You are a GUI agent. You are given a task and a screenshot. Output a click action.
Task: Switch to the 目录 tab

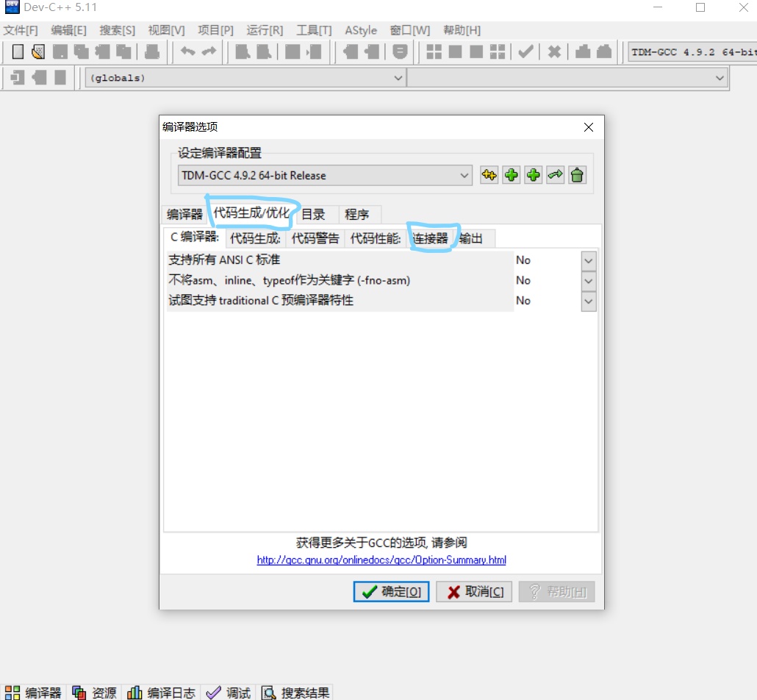click(313, 214)
